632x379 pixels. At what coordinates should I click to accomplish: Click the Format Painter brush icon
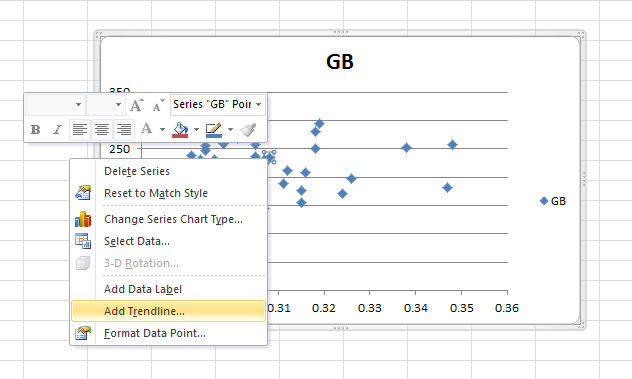(248, 129)
